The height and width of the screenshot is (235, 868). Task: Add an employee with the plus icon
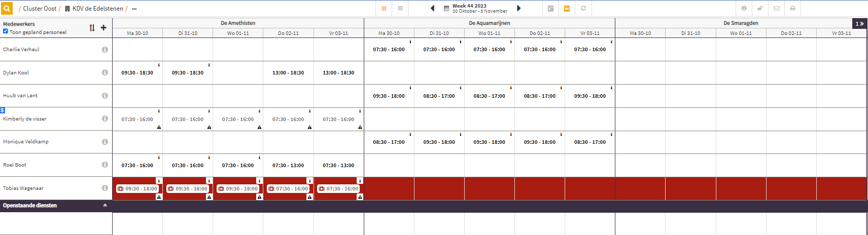(x=103, y=28)
